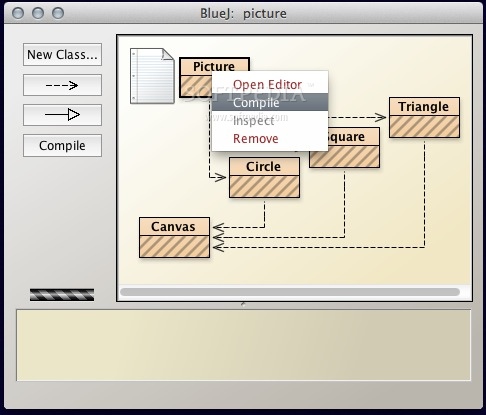The height and width of the screenshot is (415, 486).
Task: Select the Canvas class box
Action: pos(174,238)
